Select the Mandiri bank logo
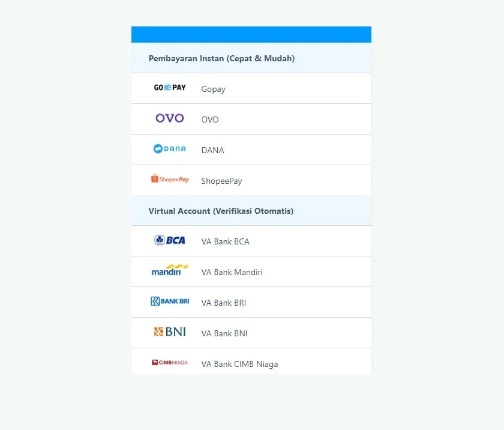 coord(170,271)
